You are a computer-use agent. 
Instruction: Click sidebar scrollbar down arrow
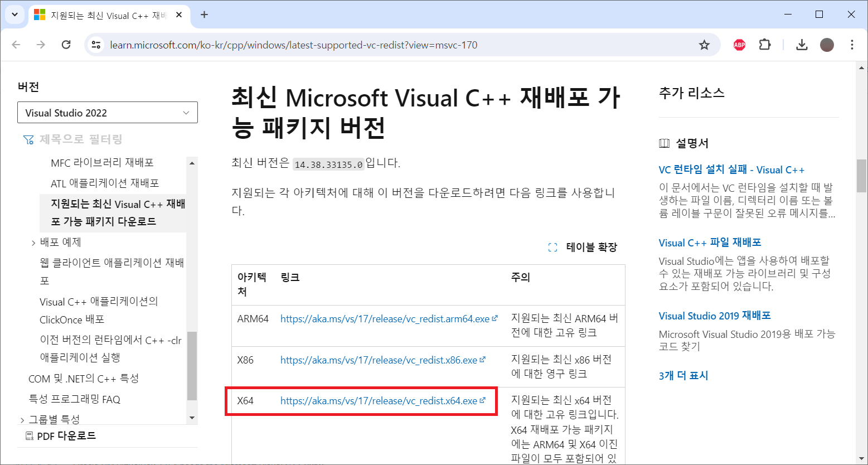[192, 418]
